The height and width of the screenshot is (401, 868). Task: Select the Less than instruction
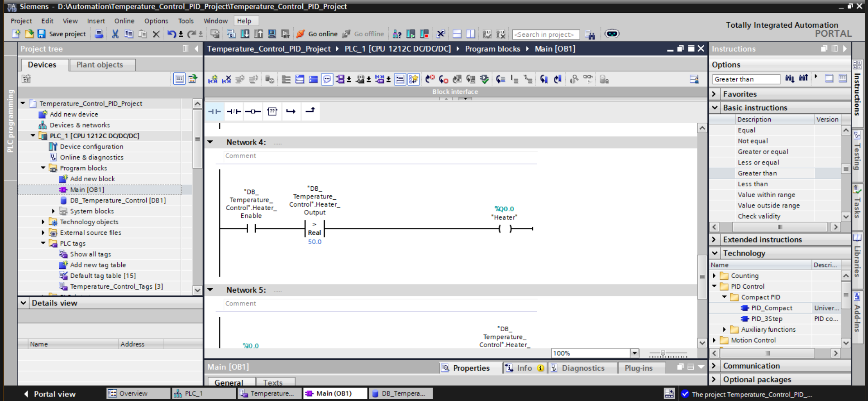pyautogui.click(x=753, y=184)
